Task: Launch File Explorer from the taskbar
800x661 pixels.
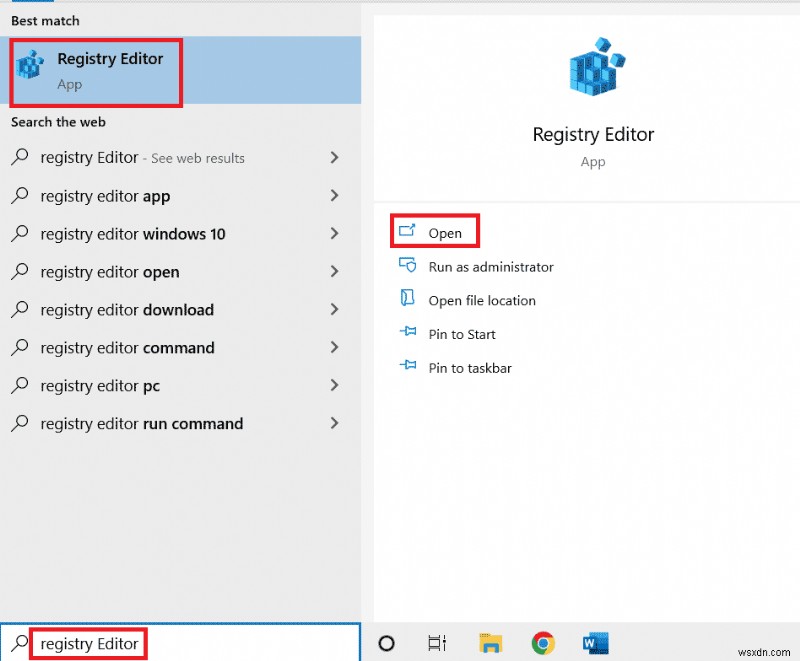Action: (x=490, y=643)
